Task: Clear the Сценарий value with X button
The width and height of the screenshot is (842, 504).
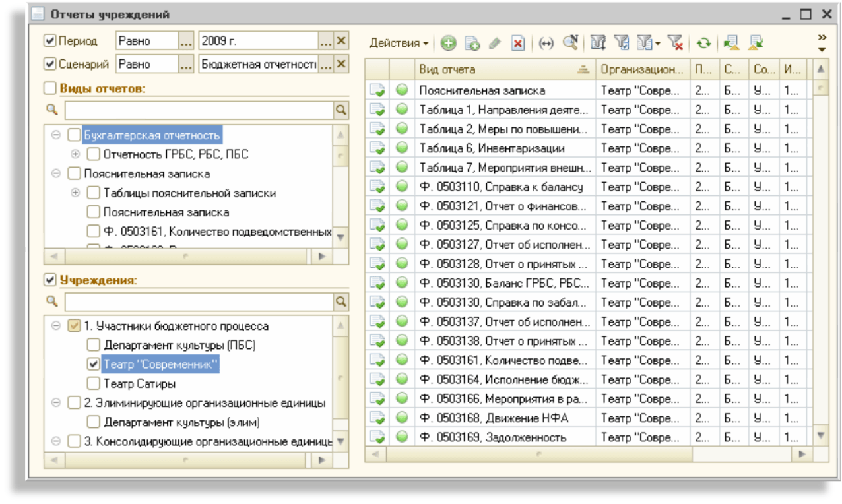Action: point(340,64)
